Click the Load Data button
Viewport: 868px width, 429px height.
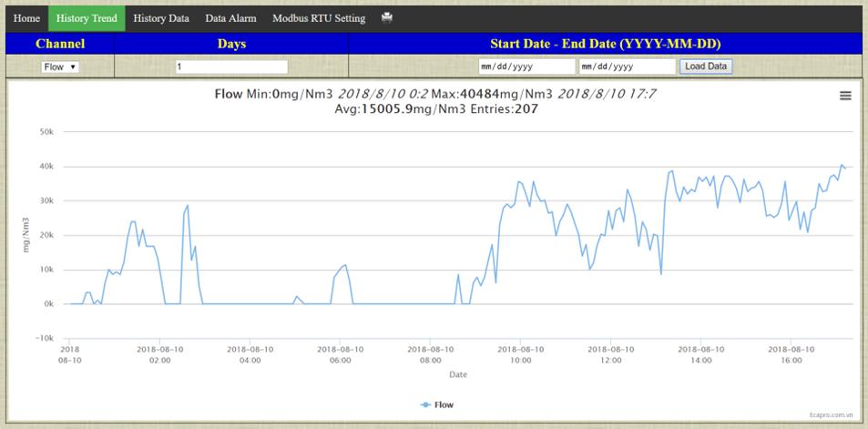click(706, 66)
